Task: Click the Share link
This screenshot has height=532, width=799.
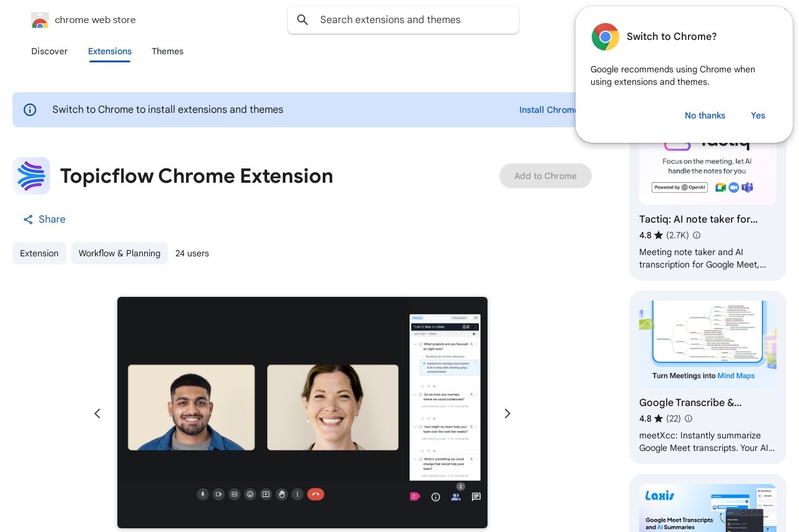Action: point(44,220)
